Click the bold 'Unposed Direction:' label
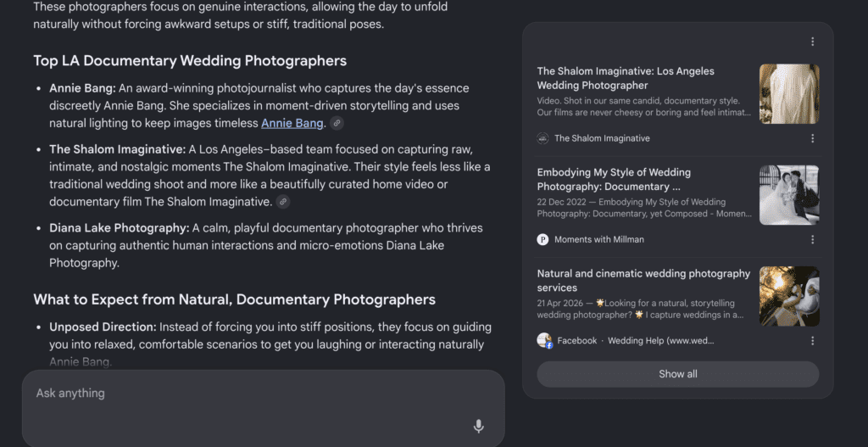This screenshot has height=447, width=868. (103, 327)
